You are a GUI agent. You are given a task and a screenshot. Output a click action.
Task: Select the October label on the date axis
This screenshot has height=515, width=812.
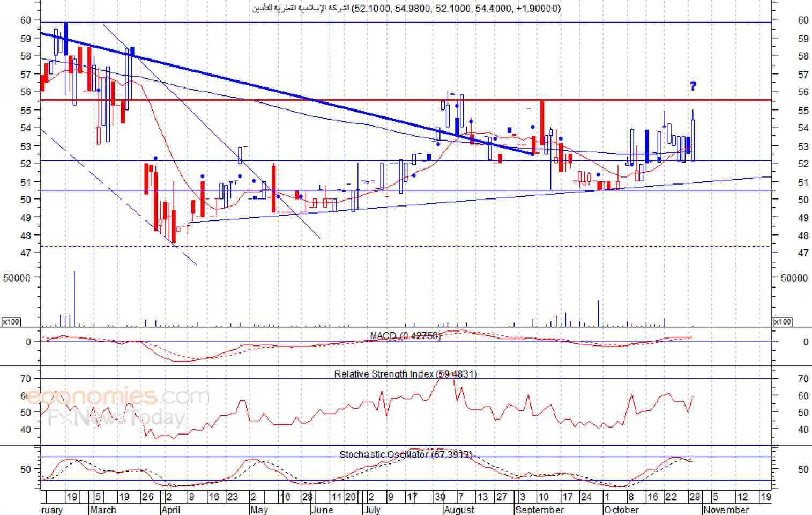(621, 510)
